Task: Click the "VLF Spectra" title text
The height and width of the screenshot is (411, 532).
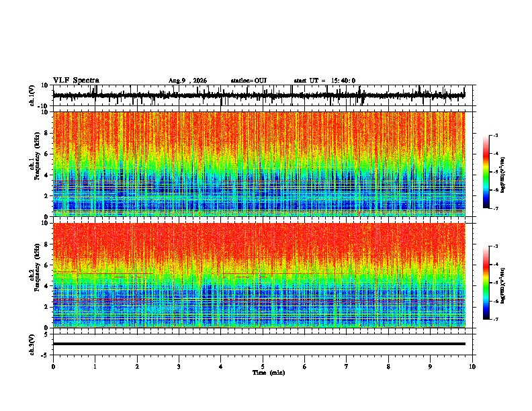Action: coord(76,81)
